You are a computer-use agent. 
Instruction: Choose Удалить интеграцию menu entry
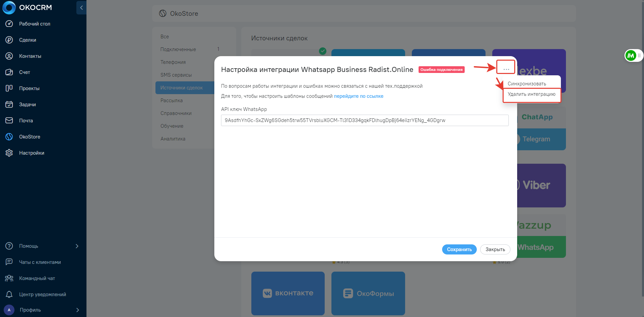tap(532, 94)
